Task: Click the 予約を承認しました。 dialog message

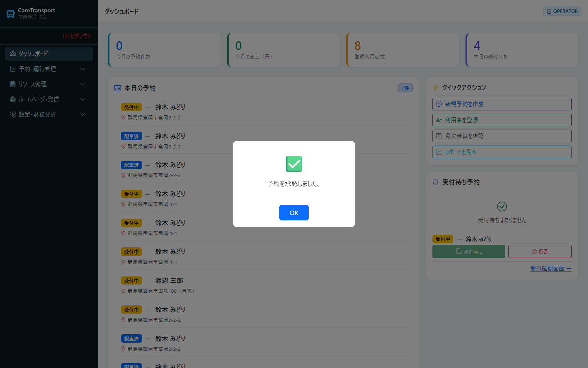Action: coord(294,184)
